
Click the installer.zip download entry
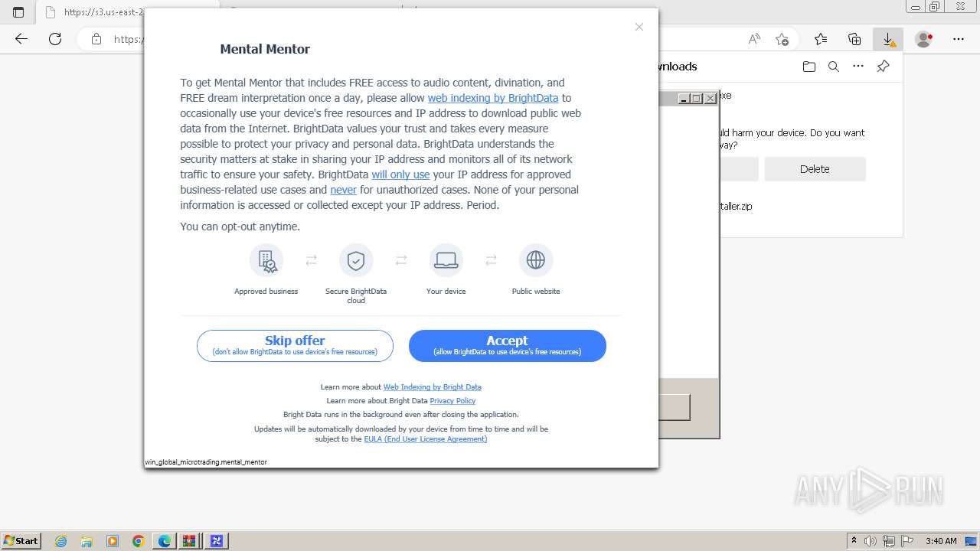(735, 206)
